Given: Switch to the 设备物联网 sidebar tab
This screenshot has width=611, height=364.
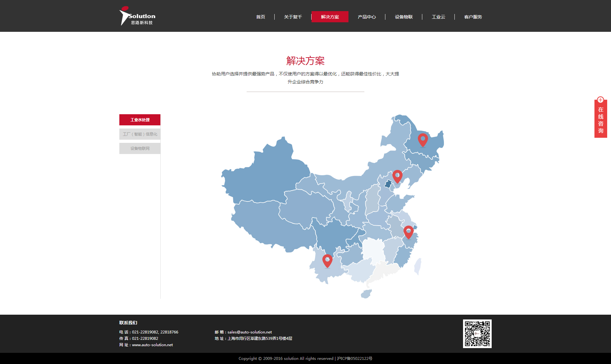Looking at the screenshot, I should click(x=140, y=148).
